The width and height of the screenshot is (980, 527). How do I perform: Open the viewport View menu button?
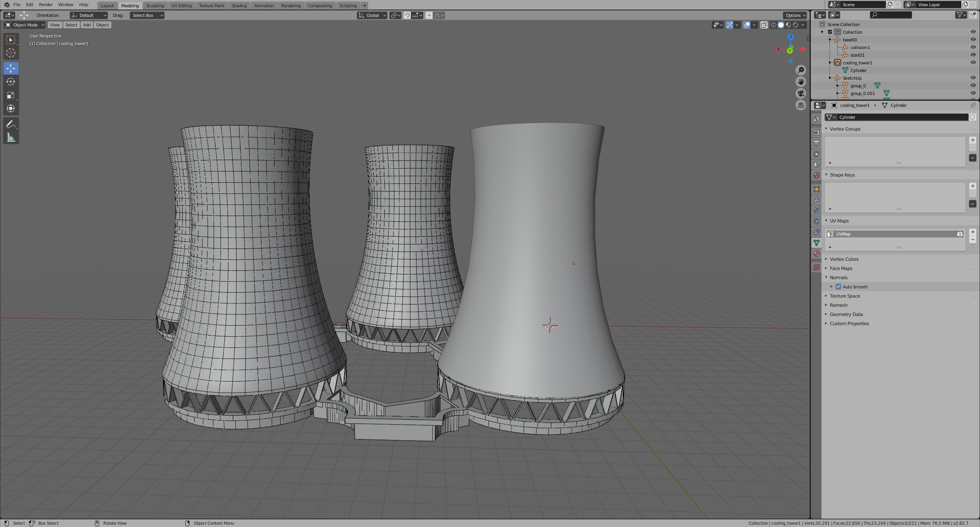coord(55,25)
